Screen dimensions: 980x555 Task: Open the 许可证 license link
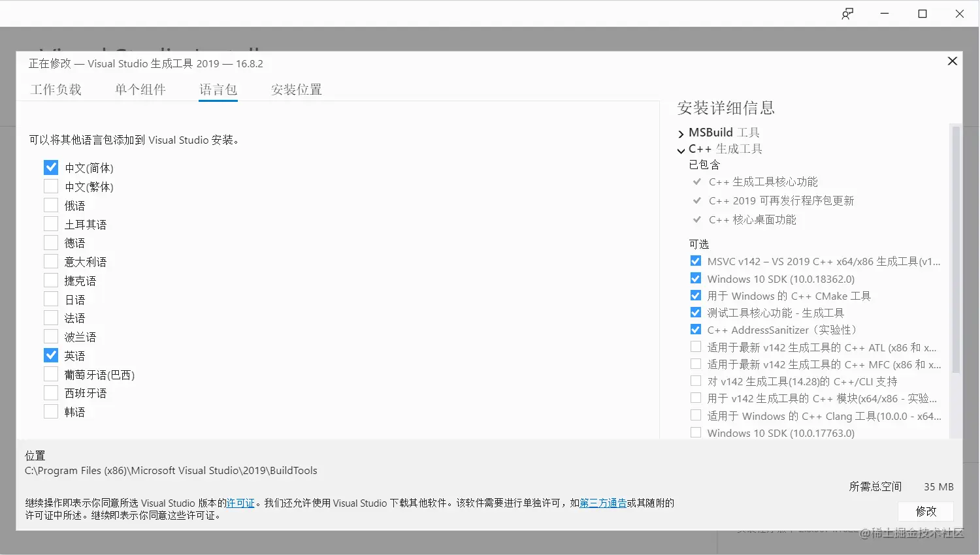tap(240, 503)
